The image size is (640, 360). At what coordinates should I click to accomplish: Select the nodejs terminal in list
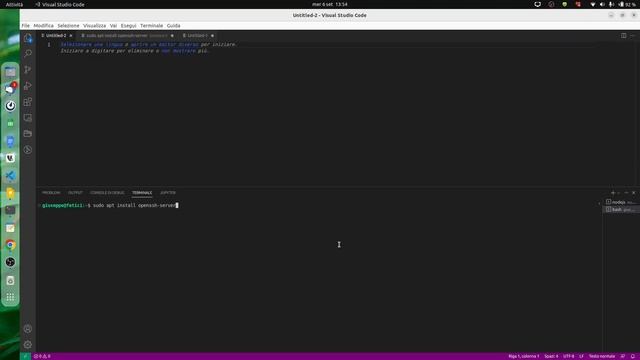pyautogui.click(x=621, y=202)
